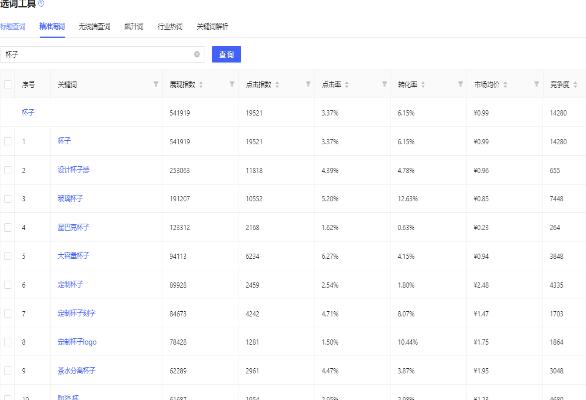Open the filter funnel in the 点击率 column
The height and width of the screenshot is (400, 586).
tap(384, 84)
